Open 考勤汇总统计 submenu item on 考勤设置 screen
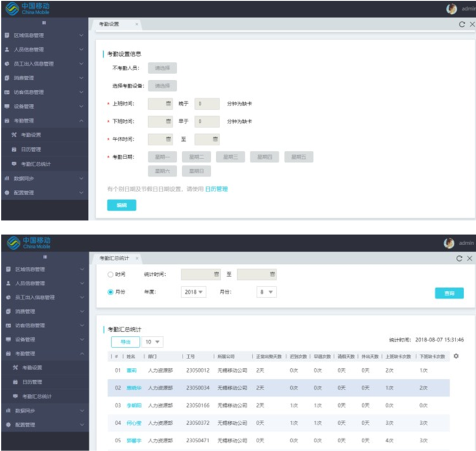Image resolution: width=476 pixels, height=451 pixels. point(44,164)
